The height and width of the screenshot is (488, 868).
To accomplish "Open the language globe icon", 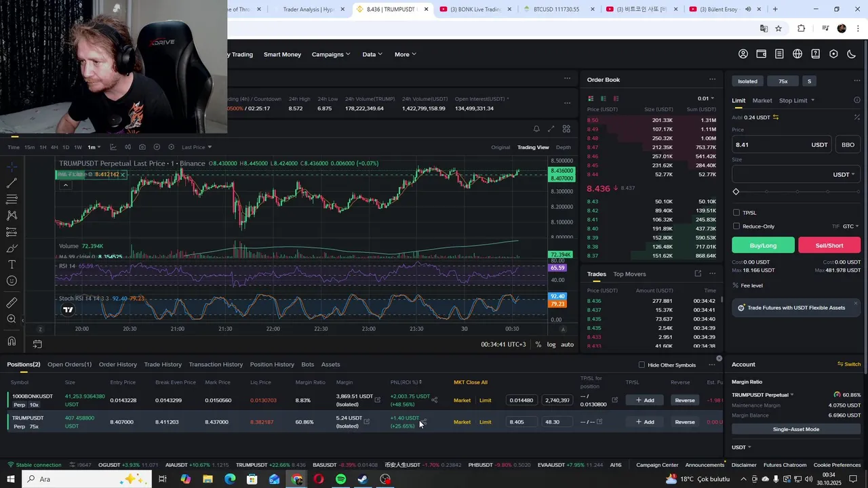I will [x=797, y=54].
